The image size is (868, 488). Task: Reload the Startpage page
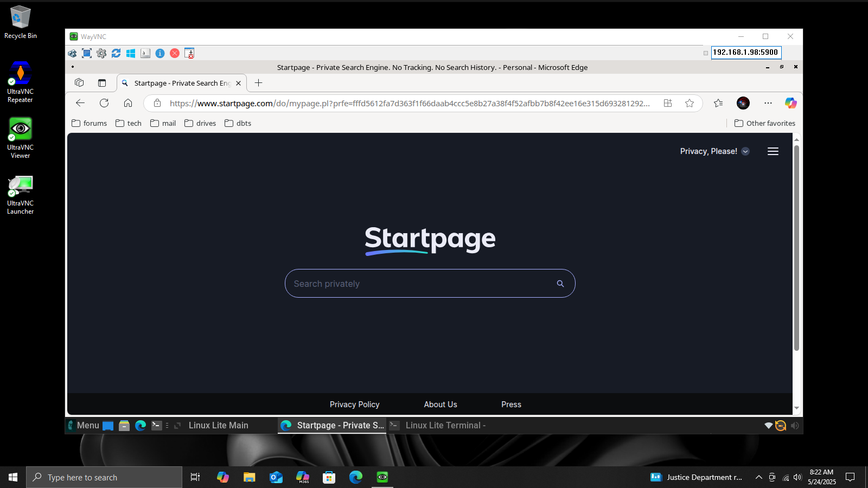coord(104,103)
